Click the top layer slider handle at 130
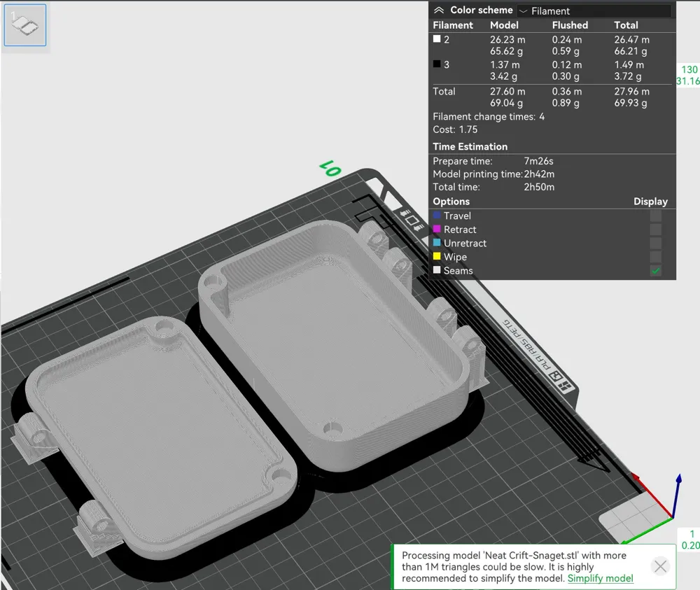The width and height of the screenshot is (700, 590). click(689, 75)
